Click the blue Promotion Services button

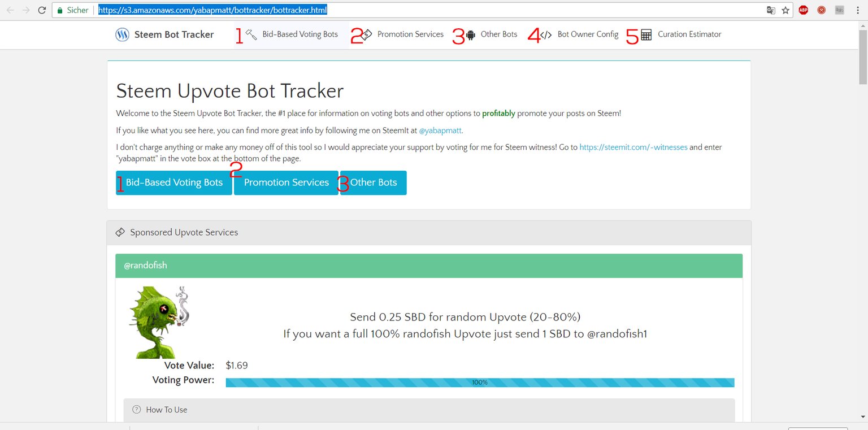(286, 183)
